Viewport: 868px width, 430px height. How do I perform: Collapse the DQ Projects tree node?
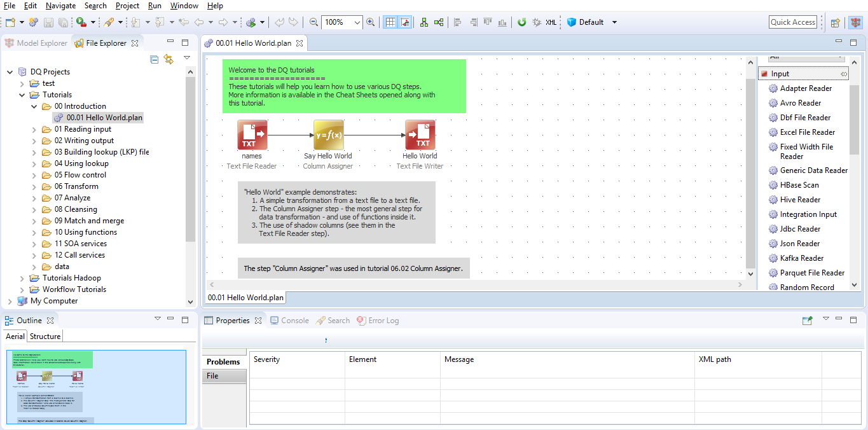pos(10,72)
